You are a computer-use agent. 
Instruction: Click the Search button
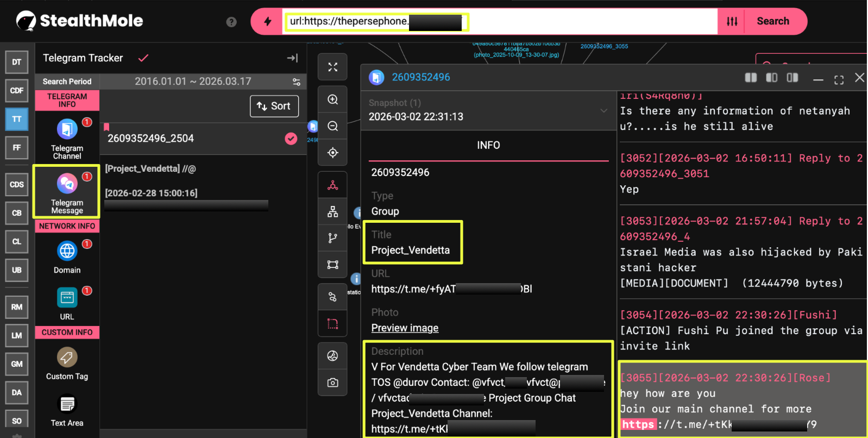[x=772, y=21]
